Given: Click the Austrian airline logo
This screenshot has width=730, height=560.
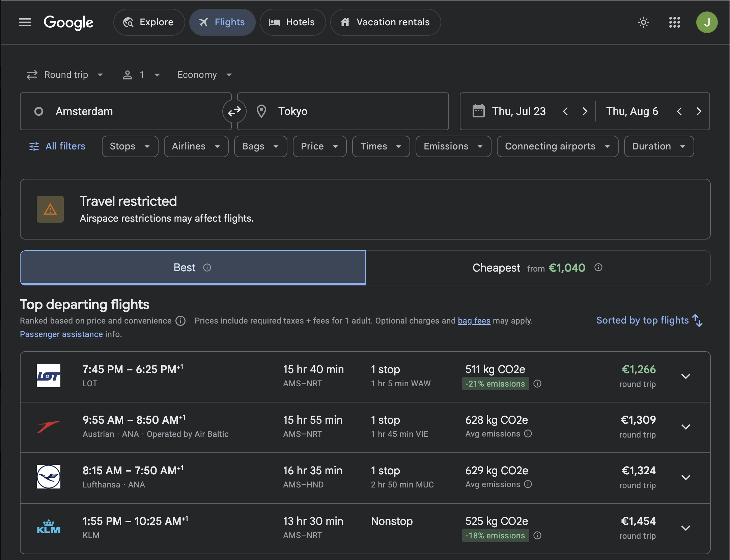Looking at the screenshot, I should [49, 426].
